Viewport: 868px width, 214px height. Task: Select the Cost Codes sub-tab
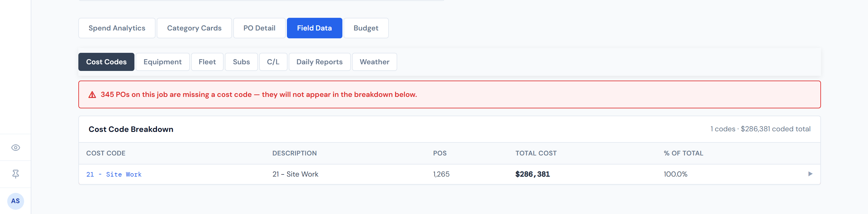[106, 62]
